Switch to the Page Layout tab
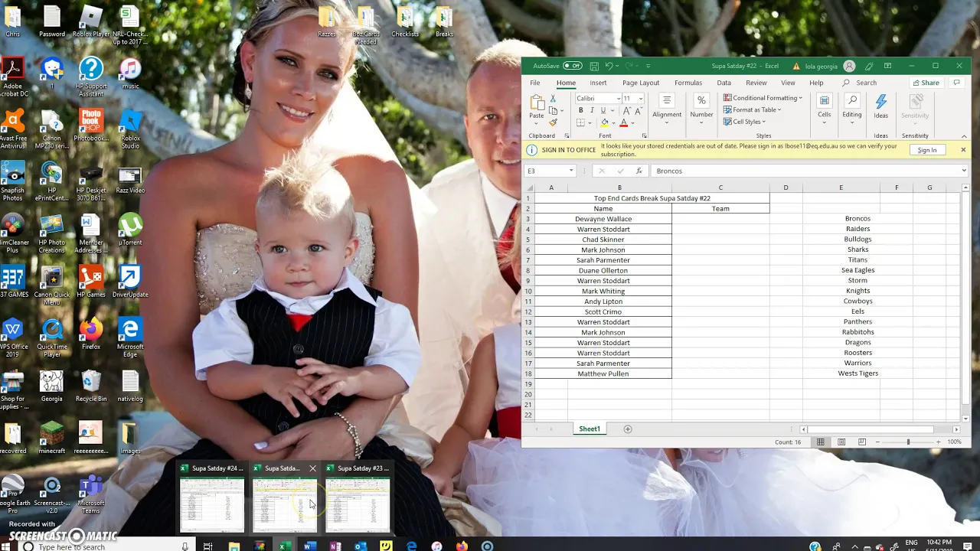The height and width of the screenshot is (551, 980). [641, 83]
